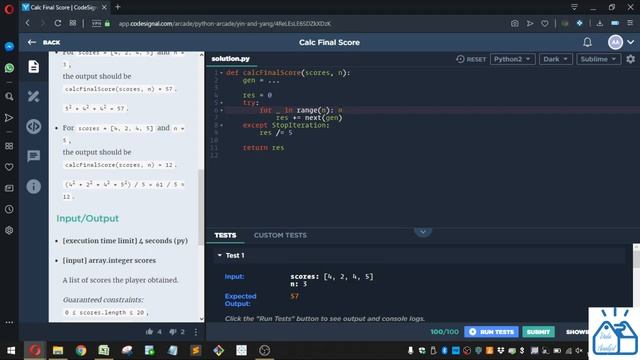The height and width of the screenshot is (360, 640).
Task: Open the Opera main menu logo
Action: [x=9, y=8]
